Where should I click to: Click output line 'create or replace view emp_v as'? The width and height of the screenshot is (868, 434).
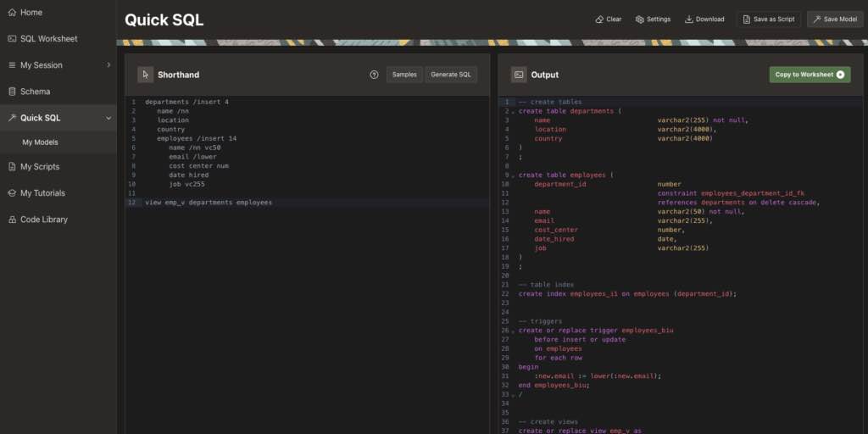click(x=580, y=431)
